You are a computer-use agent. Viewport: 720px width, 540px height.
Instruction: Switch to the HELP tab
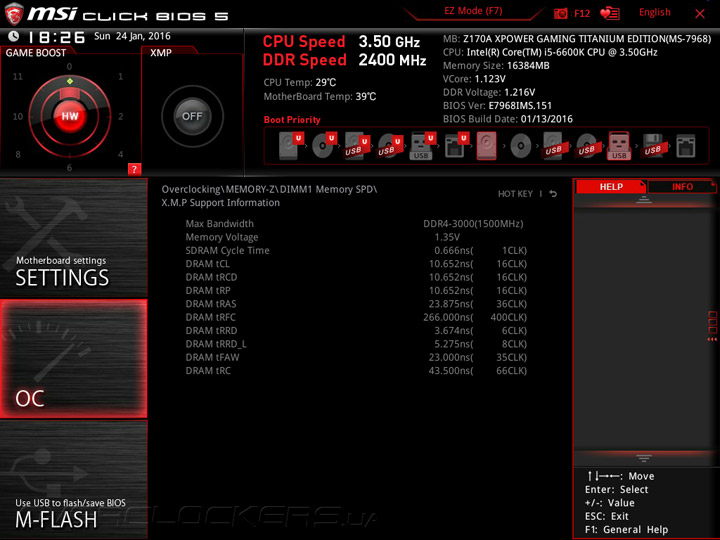pos(611,187)
